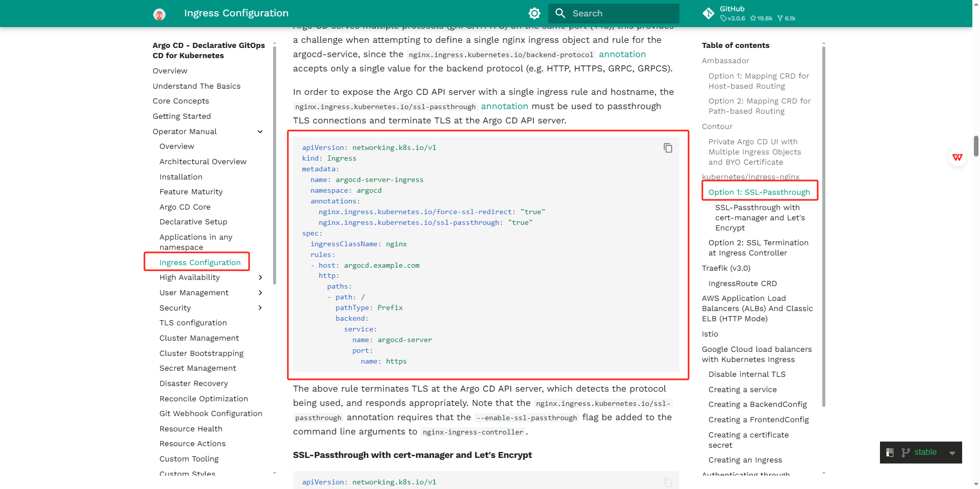Jump to Contour section
Viewport: 980px width, 489px height.
(717, 126)
